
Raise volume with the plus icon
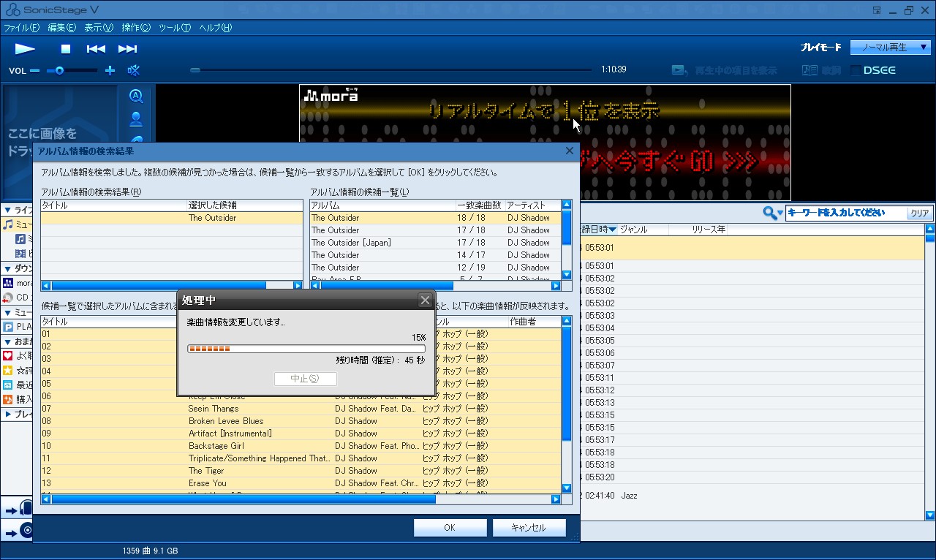pyautogui.click(x=110, y=70)
